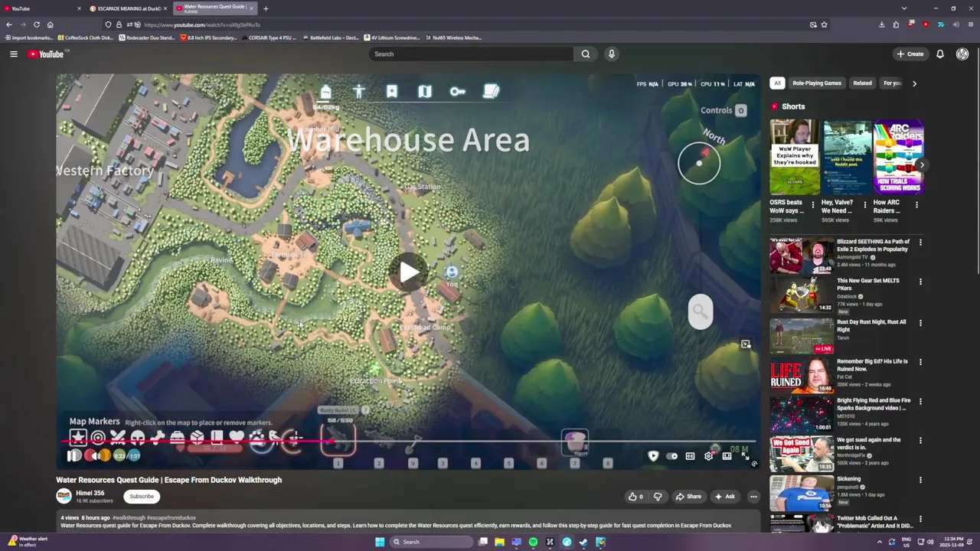Open the How ARC Raiders short thumbnail

point(899,157)
